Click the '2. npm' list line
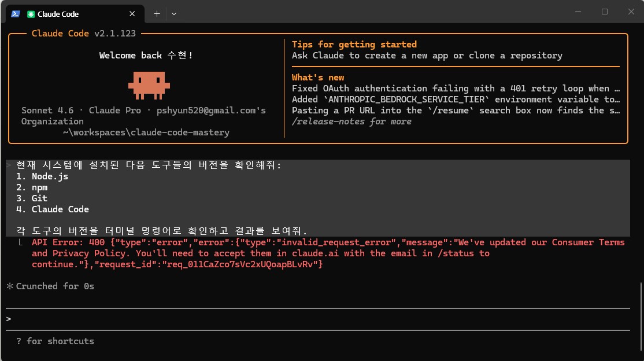The height and width of the screenshot is (361, 644). tap(32, 187)
